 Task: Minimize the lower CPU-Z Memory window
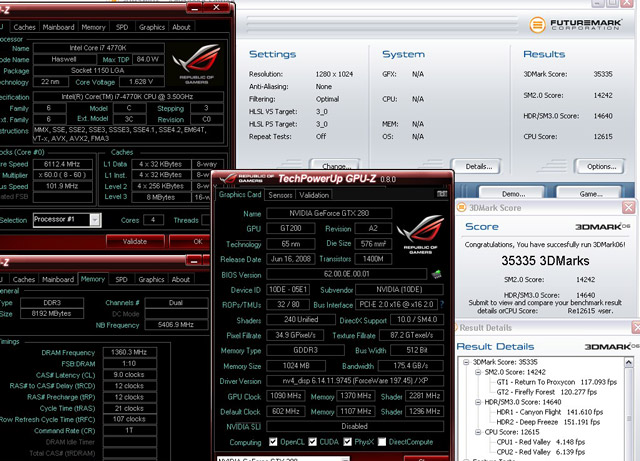[x=194, y=261]
